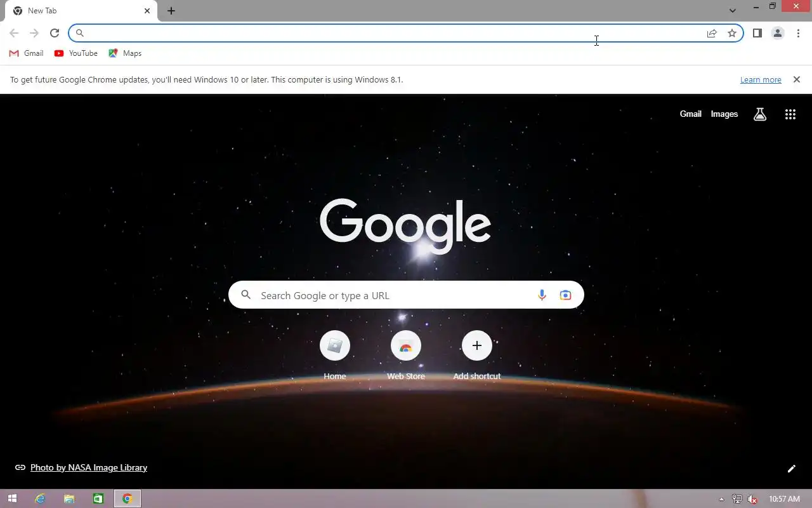Open the Web Store shortcut
Viewport: 812px width, 508px height.
406,356
